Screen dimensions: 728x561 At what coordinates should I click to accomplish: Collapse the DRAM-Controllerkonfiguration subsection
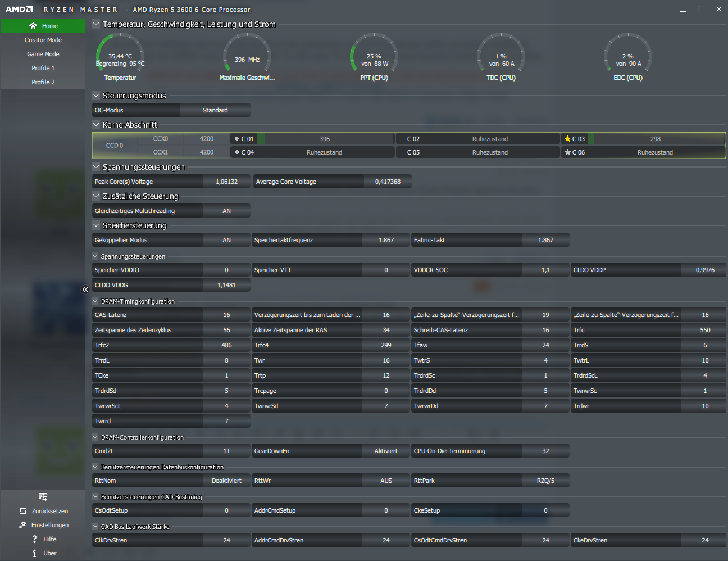pyautogui.click(x=95, y=437)
